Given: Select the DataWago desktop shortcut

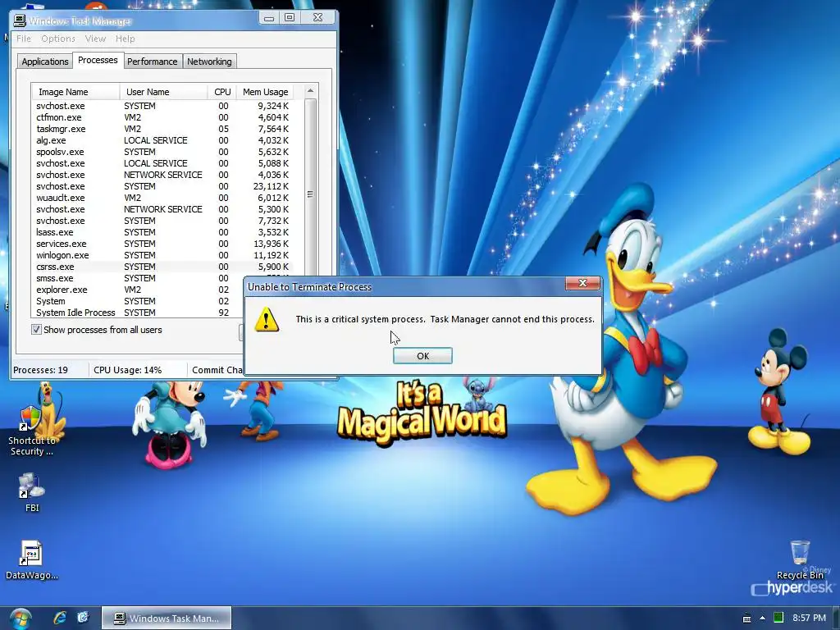Looking at the screenshot, I should (32, 560).
